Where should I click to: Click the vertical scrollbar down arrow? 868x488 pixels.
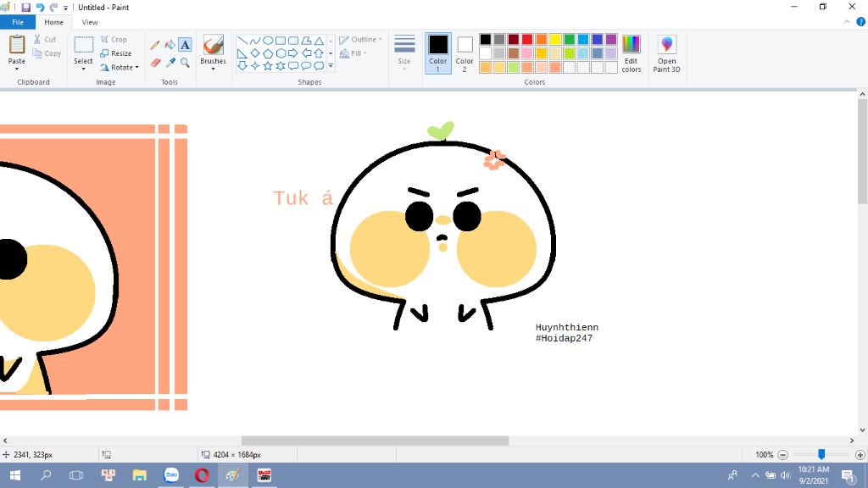tap(862, 430)
